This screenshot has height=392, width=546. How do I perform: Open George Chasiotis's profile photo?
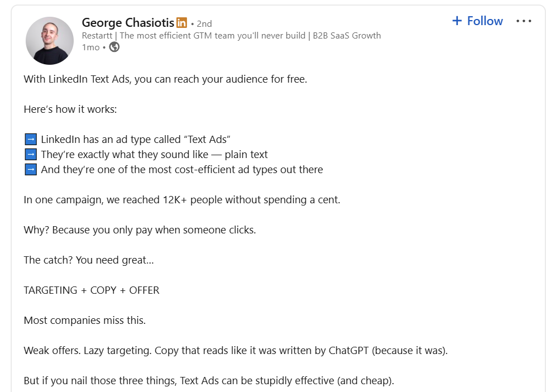49,40
